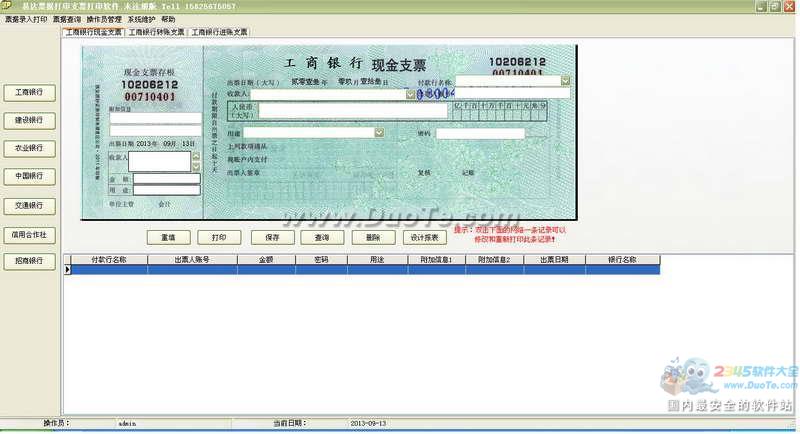
Task: Focus the 付款行名称 input field
Action: [508, 81]
